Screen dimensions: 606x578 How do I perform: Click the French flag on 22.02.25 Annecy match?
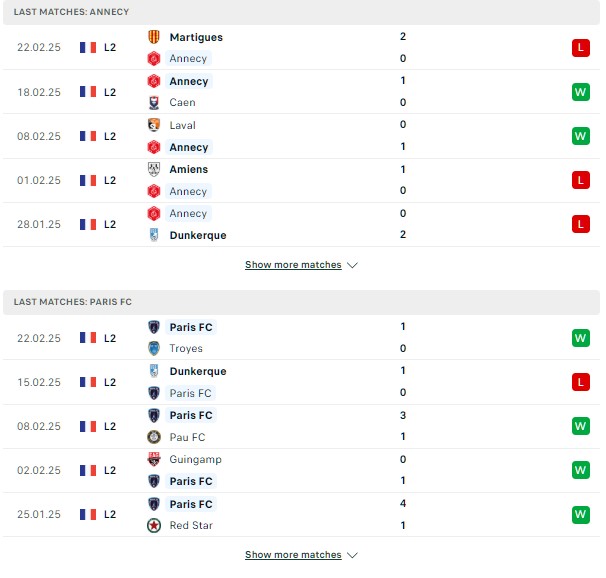88,48
